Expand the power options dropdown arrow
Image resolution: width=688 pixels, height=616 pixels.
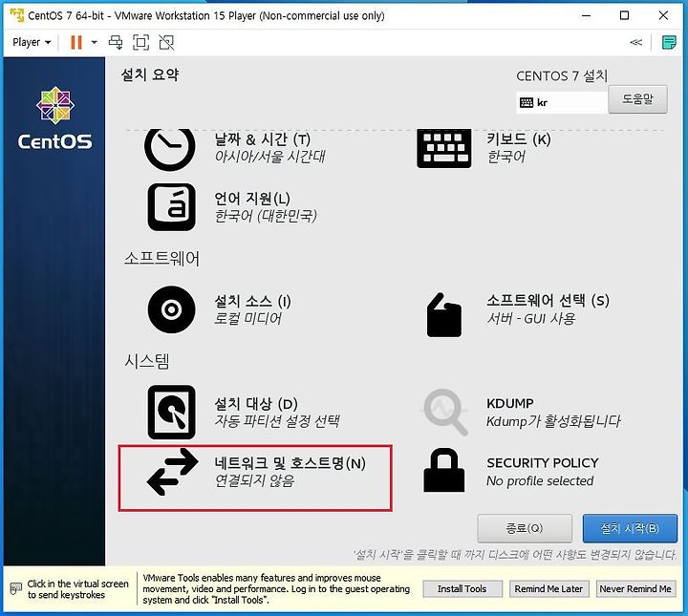tap(94, 43)
